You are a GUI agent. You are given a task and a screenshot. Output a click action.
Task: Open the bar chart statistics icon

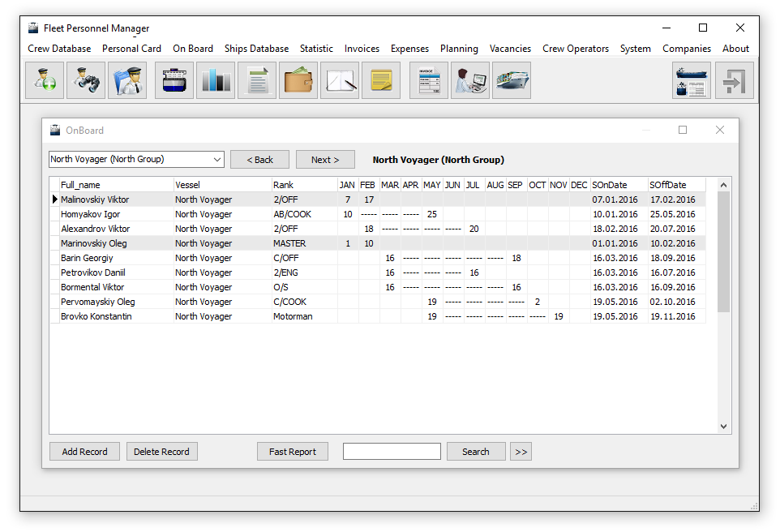pyautogui.click(x=216, y=80)
